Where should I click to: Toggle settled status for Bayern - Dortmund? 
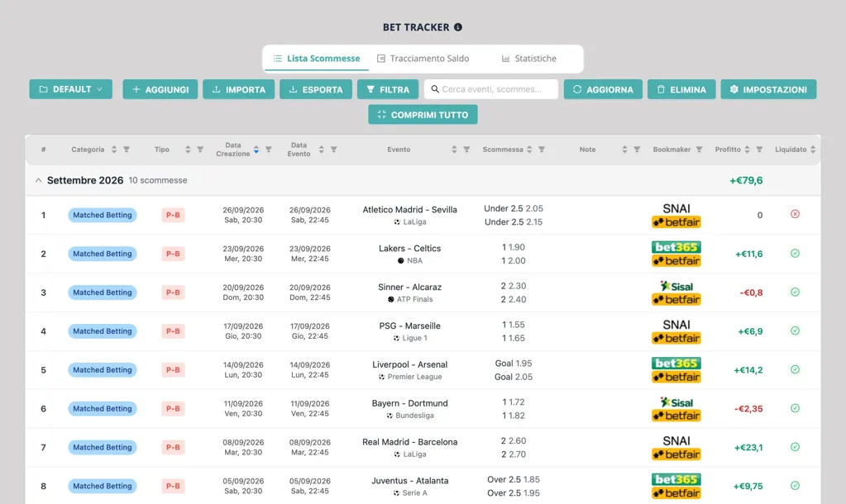(796, 408)
